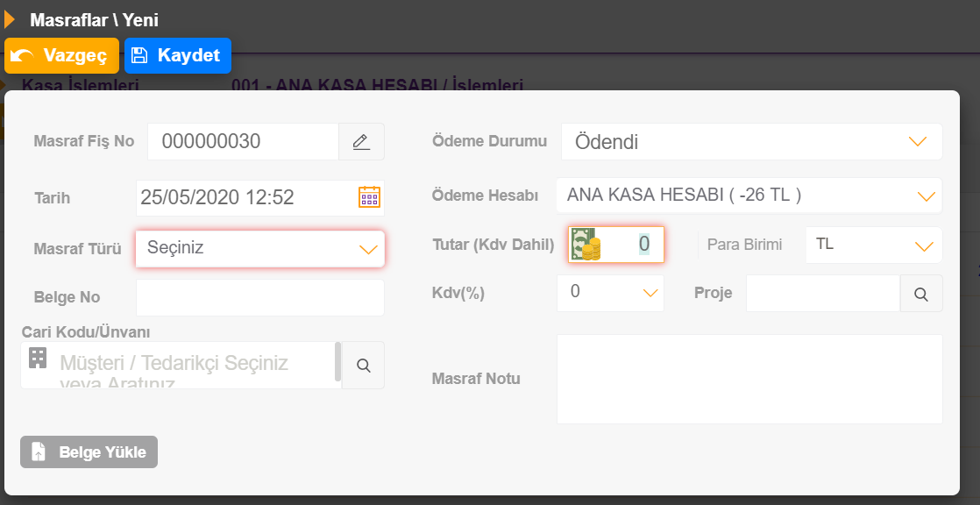Click the scrollbar in Cari Kodu/Ünvanı box
This screenshot has width=980, height=505.
(338, 362)
